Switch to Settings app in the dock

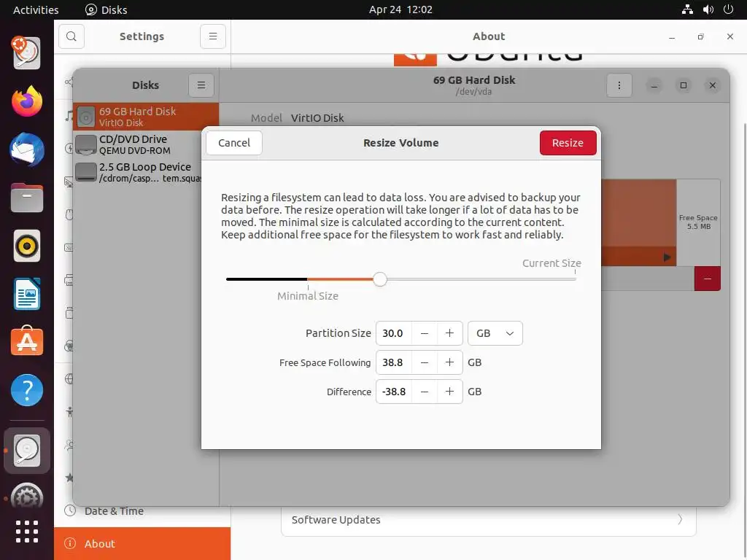[27, 495]
